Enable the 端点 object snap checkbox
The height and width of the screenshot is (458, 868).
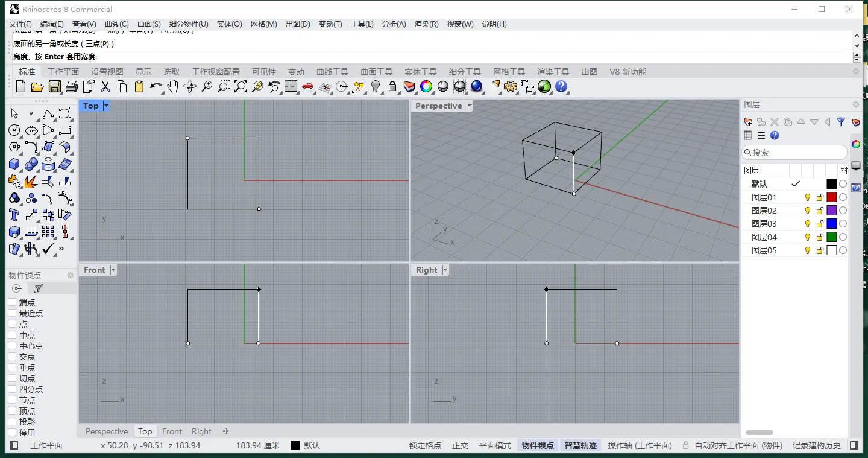click(x=12, y=302)
